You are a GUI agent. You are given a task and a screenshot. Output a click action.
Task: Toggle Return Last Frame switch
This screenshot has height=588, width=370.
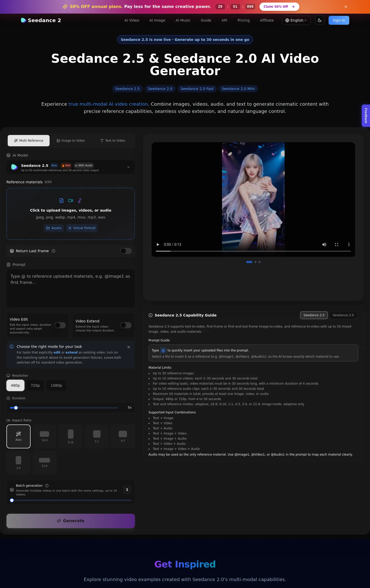(126, 251)
